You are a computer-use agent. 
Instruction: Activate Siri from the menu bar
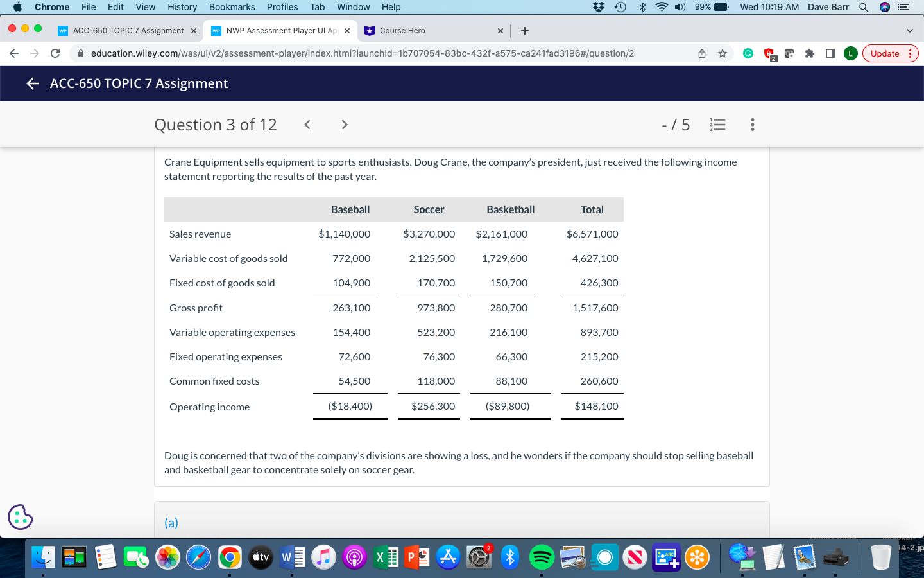(x=884, y=7)
